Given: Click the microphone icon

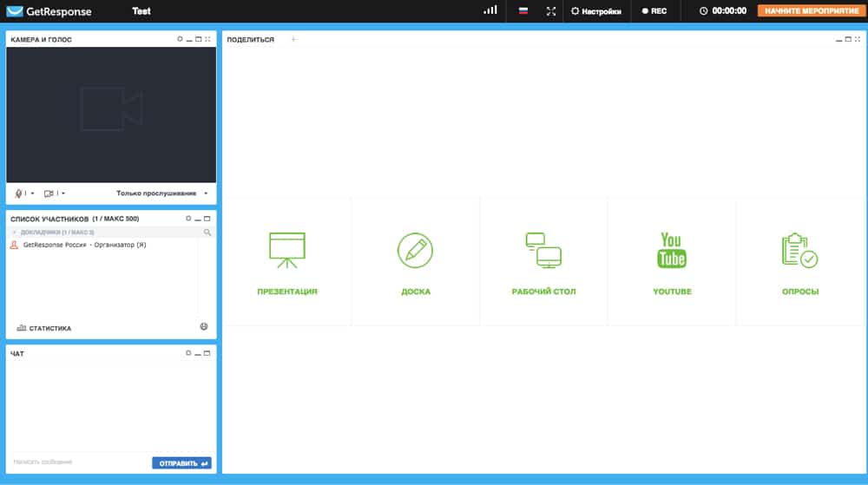Looking at the screenshot, I should click(19, 193).
